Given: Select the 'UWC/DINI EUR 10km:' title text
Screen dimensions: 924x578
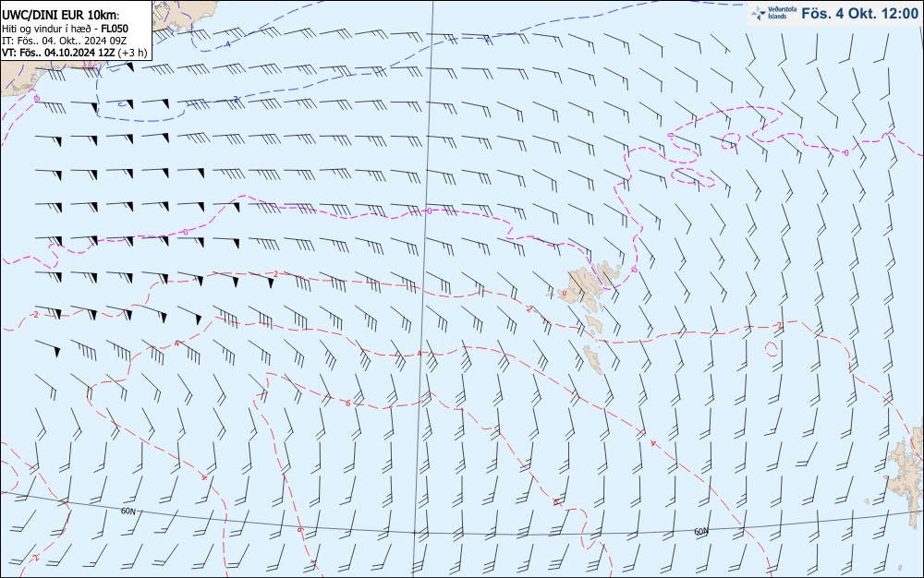Looking at the screenshot, I should click(60, 16).
